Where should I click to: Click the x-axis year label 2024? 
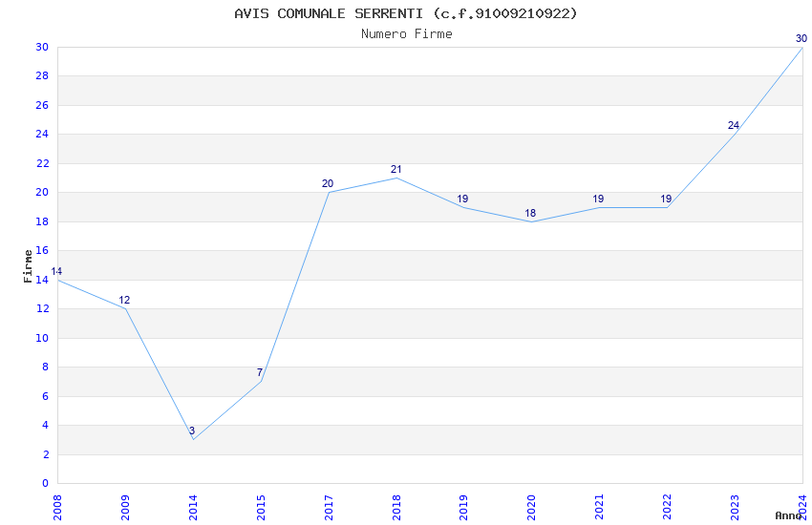(802, 508)
